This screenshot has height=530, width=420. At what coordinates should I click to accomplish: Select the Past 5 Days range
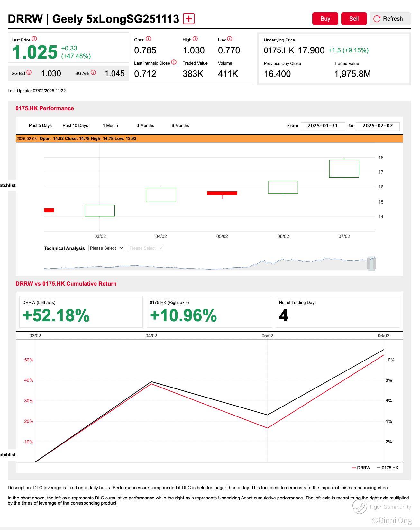[40, 126]
